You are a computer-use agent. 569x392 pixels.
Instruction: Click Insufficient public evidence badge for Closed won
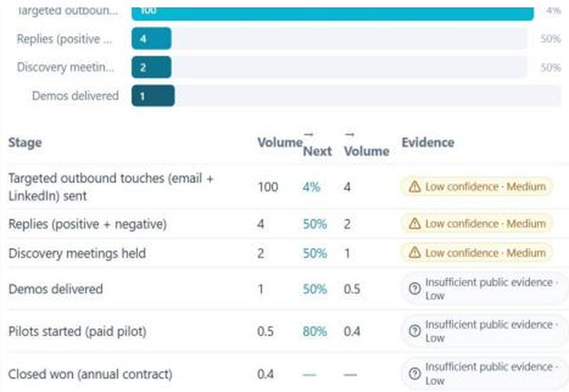point(485,374)
